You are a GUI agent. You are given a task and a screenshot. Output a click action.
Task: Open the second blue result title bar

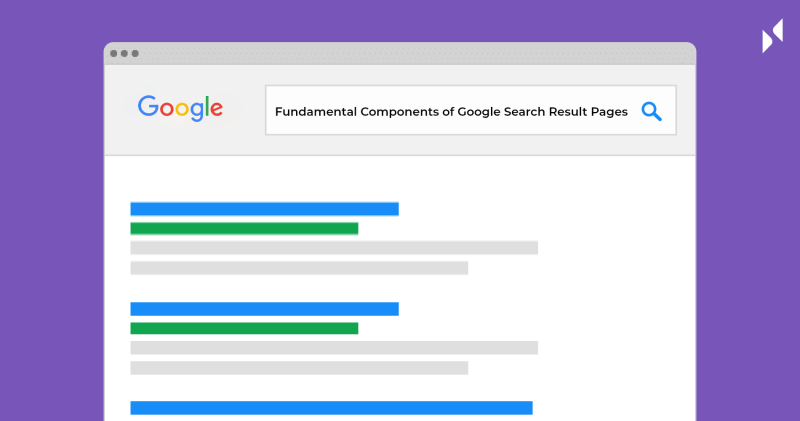264,309
